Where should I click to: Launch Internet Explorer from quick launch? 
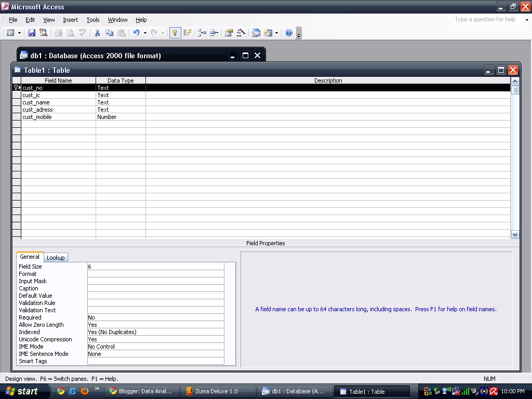tap(73, 391)
